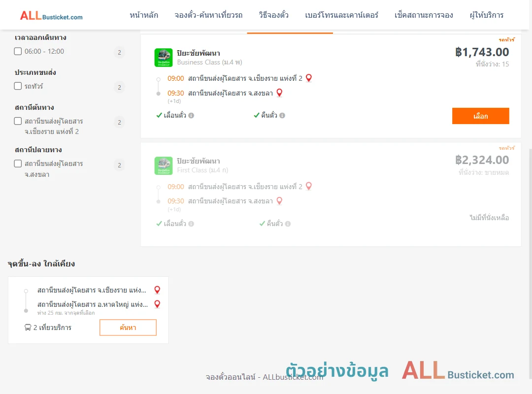Click the ฿2,324.00 price text

pos(482,160)
